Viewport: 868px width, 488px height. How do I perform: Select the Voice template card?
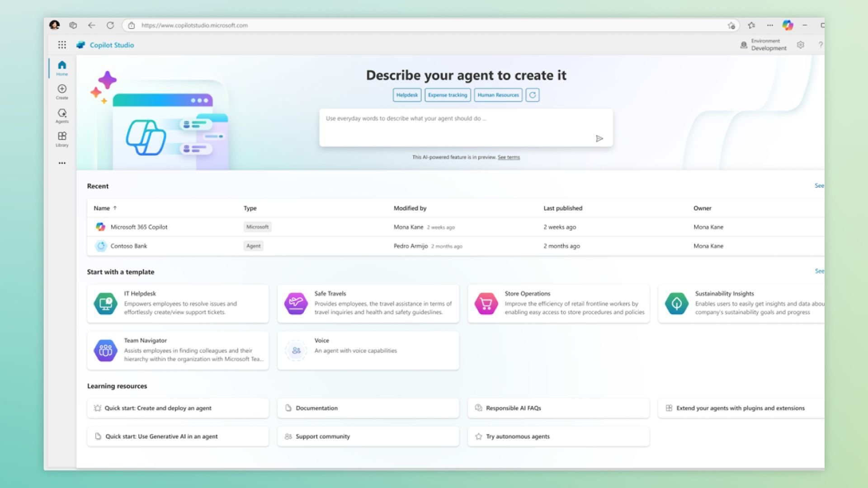click(x=368, y=350)
